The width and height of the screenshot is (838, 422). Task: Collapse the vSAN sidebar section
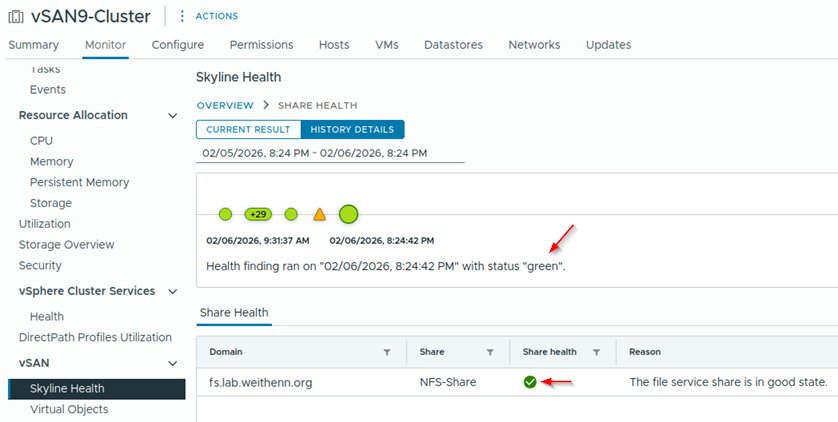173,364
